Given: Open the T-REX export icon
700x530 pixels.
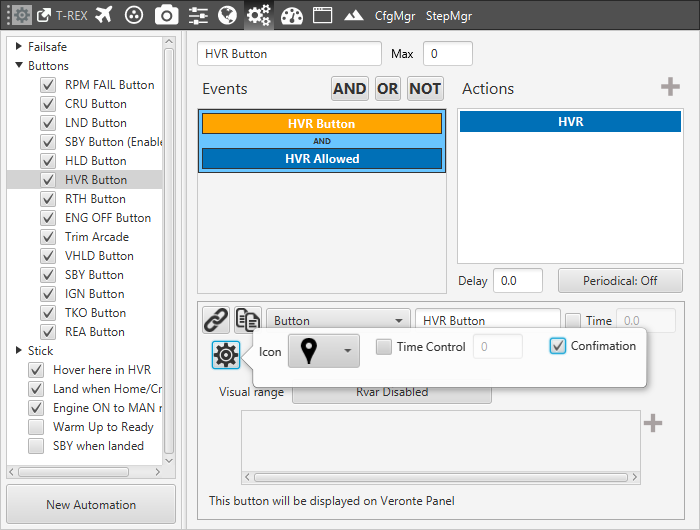Looking at the screenshot, I should [x=44, y=16].
